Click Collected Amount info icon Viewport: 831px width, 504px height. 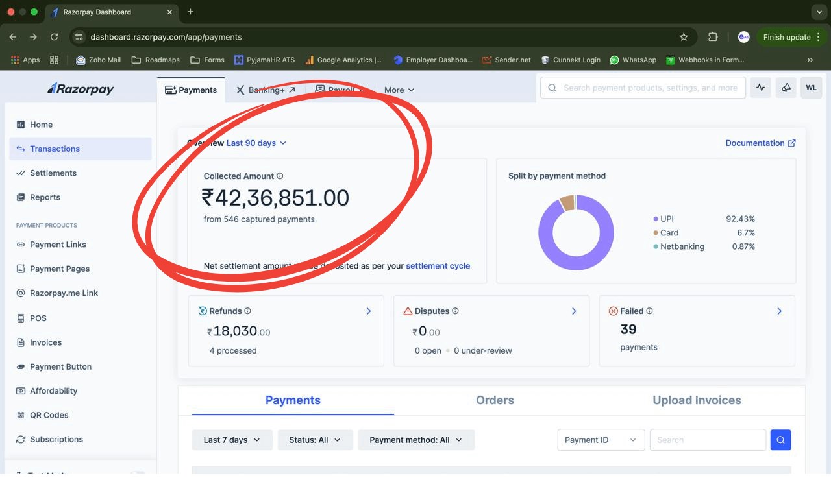[280, 176]
